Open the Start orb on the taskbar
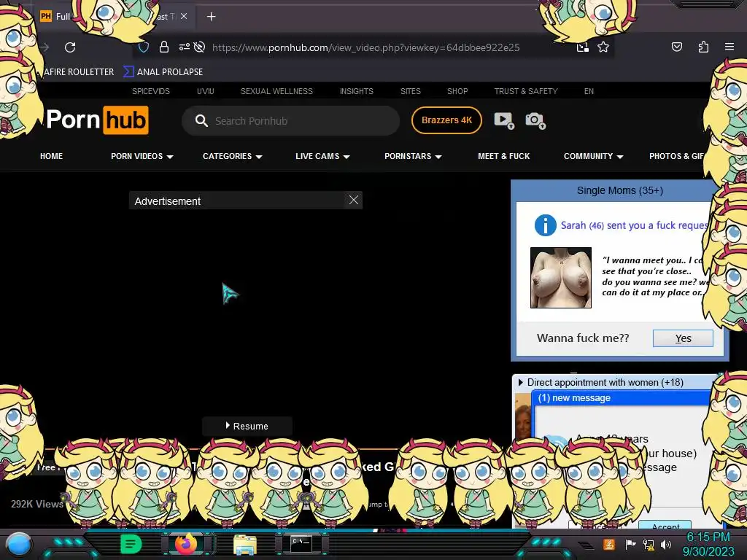 [x=18, y=545]
